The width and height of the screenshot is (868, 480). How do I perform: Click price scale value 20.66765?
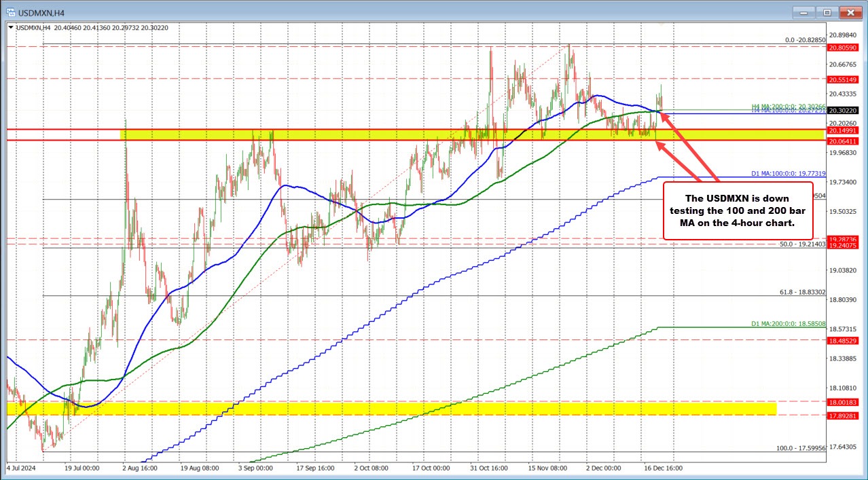coord(844,64)
